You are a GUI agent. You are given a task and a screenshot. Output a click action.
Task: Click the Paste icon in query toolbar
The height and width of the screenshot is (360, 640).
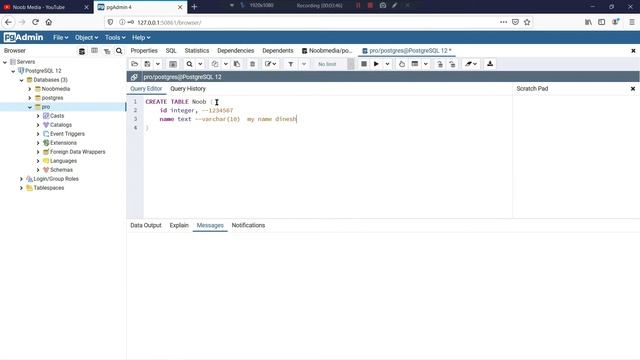click(237, 64)
